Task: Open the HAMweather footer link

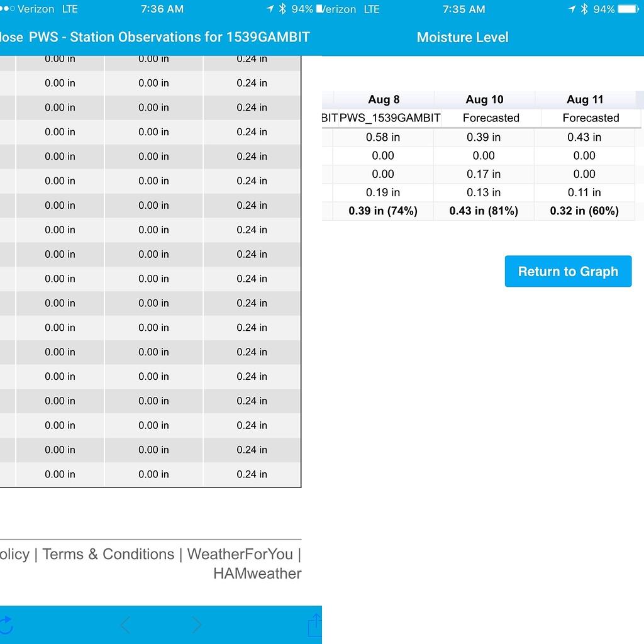Action: pos(257,574)
